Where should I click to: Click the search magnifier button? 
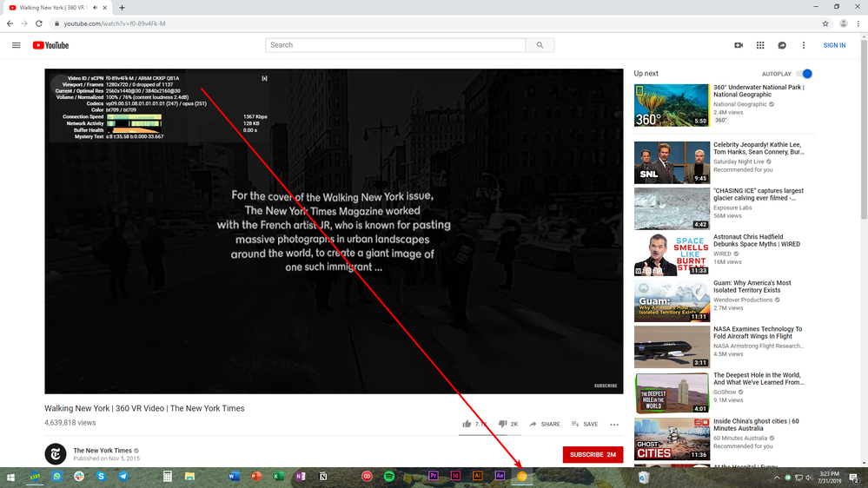click(540, 45)
